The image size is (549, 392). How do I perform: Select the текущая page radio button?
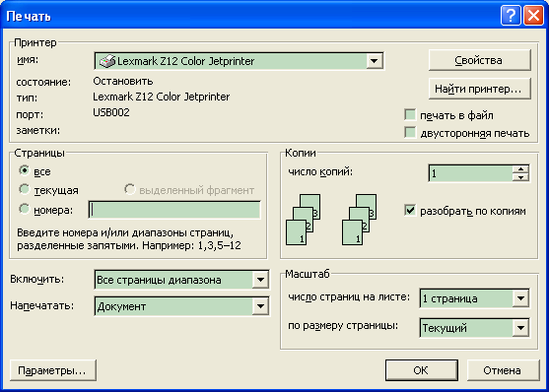pos(25,190)
